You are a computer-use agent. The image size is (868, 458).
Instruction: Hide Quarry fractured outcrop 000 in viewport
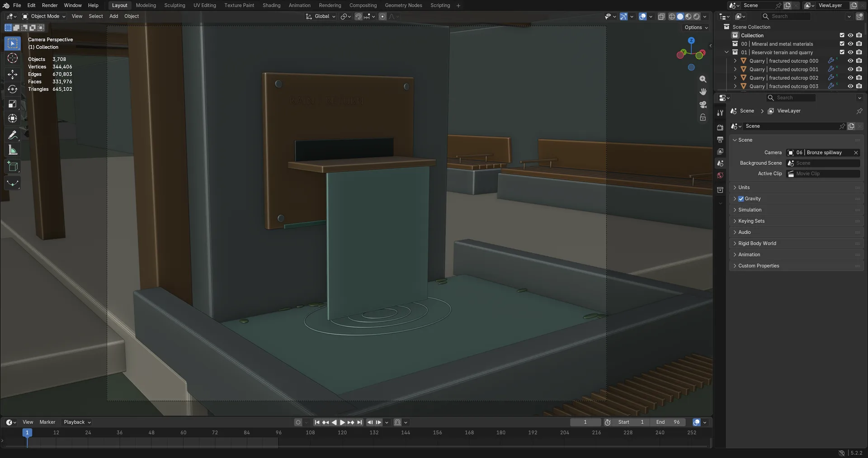click(x=850, y=61)
